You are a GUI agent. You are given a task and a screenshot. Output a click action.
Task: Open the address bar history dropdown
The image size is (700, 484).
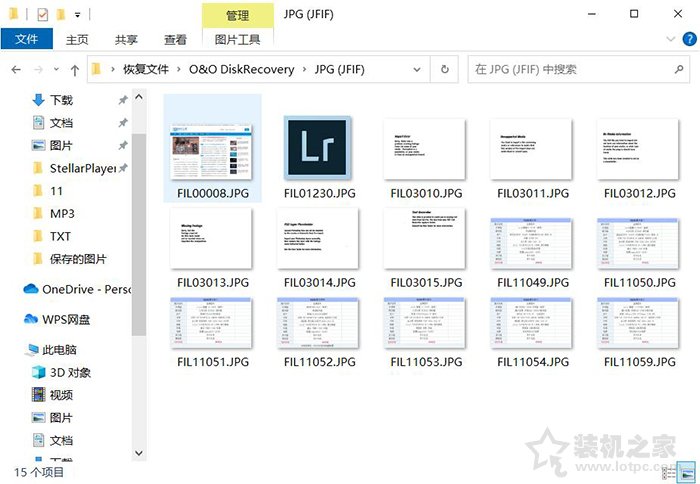point(418,70)
